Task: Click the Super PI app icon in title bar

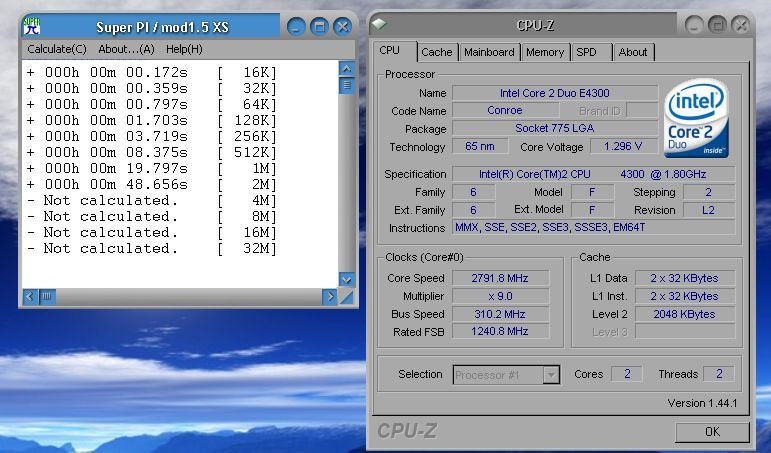Action: (x=31, y=27)
